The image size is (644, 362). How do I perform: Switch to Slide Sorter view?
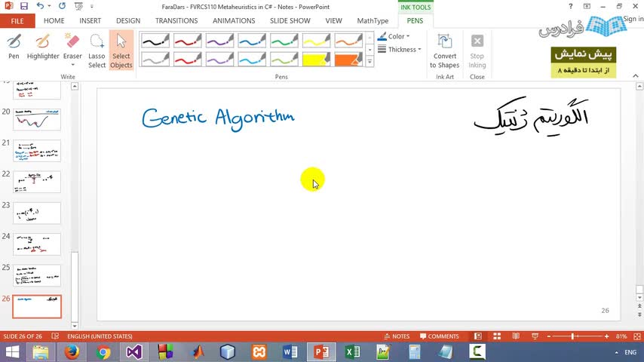pos(497,336)
